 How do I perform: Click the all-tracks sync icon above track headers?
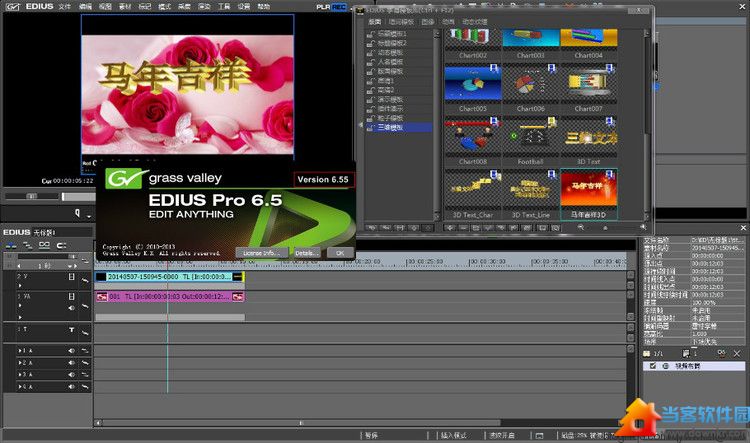coord(85,261)
